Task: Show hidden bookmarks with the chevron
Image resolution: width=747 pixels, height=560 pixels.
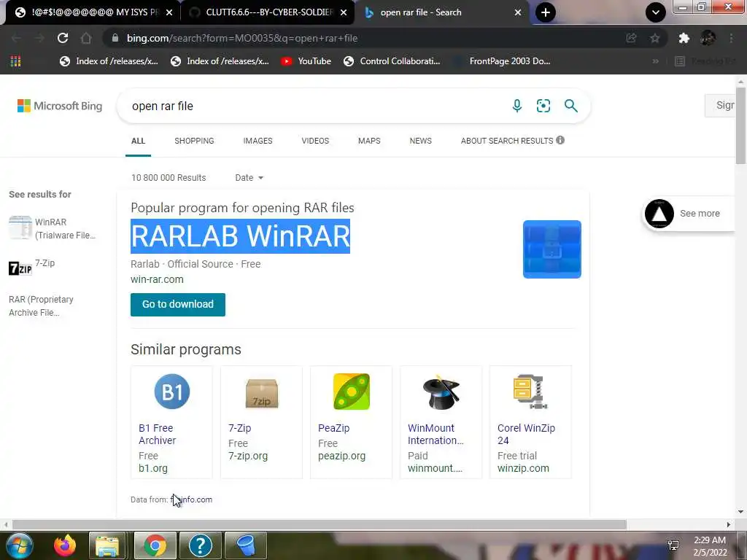Action: [x=656, y=61]
